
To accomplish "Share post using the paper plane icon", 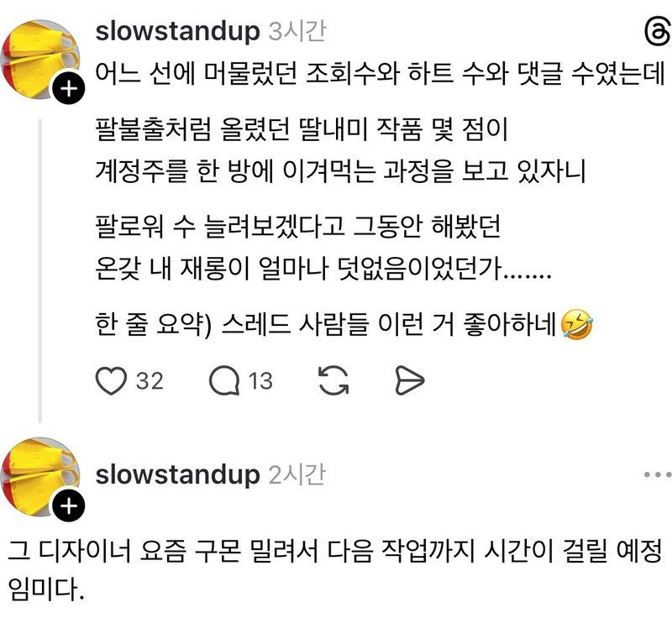I will click(x=409, y=380).
